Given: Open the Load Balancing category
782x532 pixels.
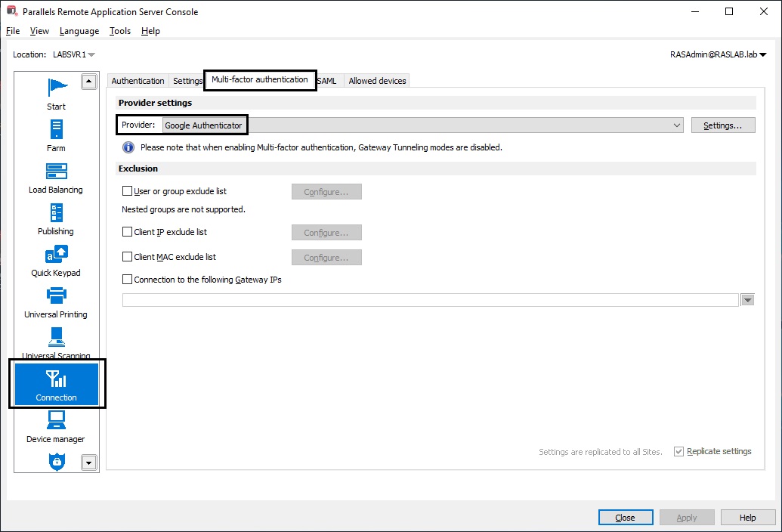Looking at the screenshot, I should coord(56,178).
